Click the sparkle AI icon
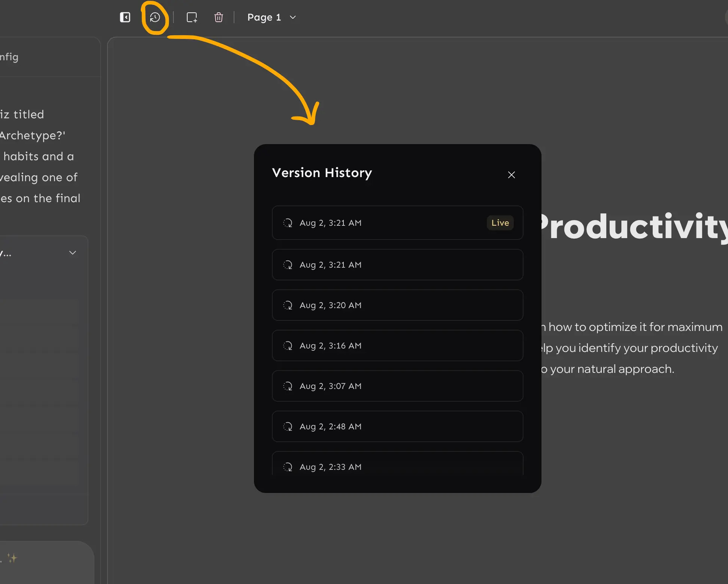728x584 pixels. click(x=12, y=558)
